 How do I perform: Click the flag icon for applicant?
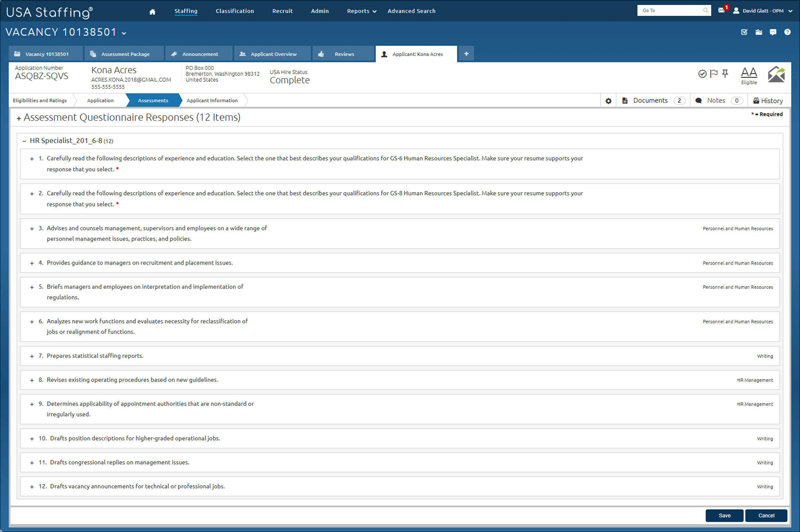pyautogui.click(x=714, y=73)
